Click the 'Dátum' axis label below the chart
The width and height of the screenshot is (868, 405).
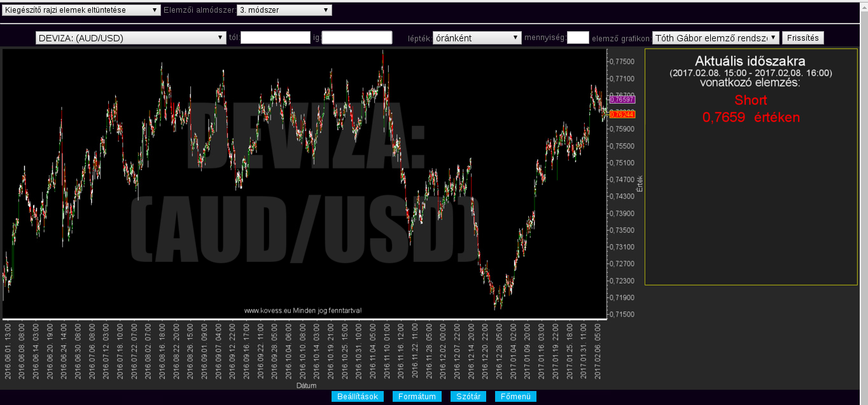[305, 386]
